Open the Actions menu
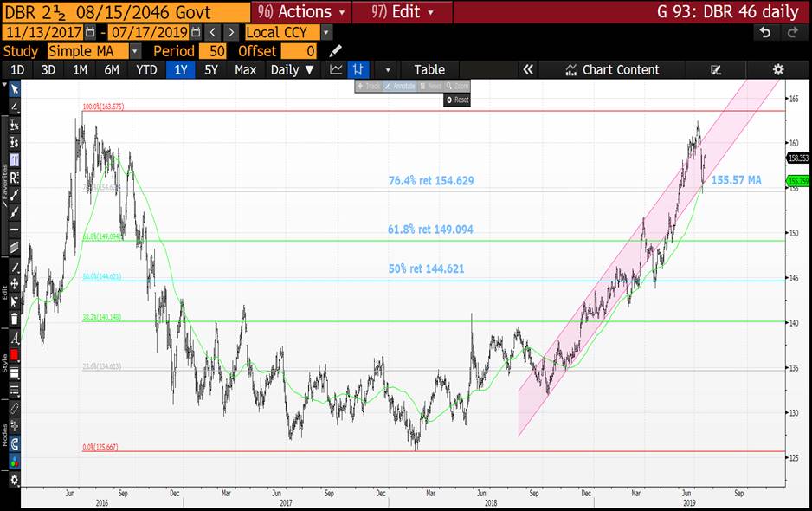This screenshot has width=812, height=511. click(x=302, y=11)
